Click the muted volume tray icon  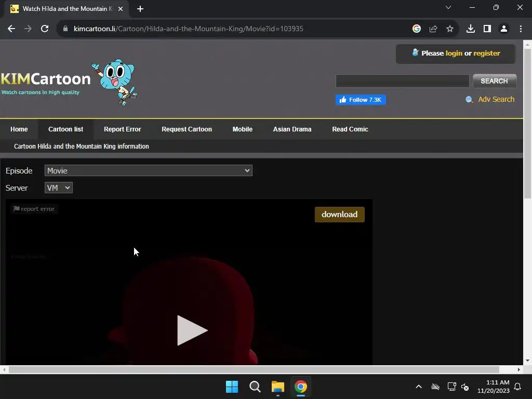[x=465, y=387]
